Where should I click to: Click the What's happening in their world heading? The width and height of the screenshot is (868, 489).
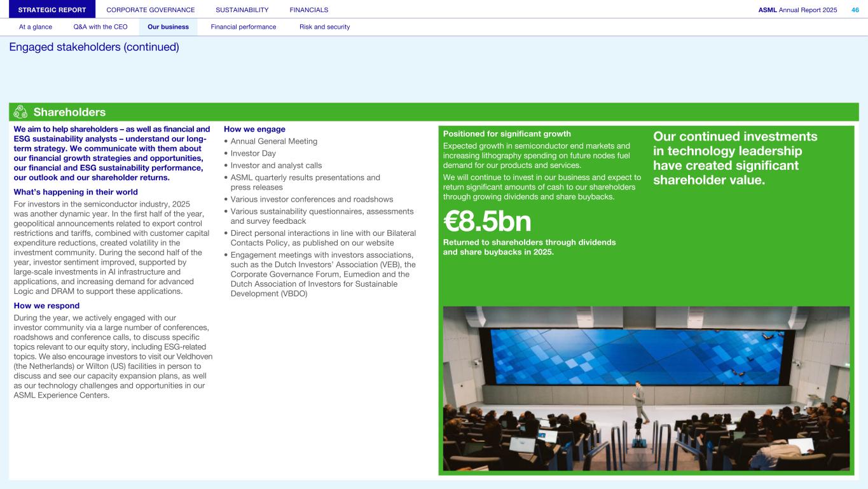pos(76,192)
